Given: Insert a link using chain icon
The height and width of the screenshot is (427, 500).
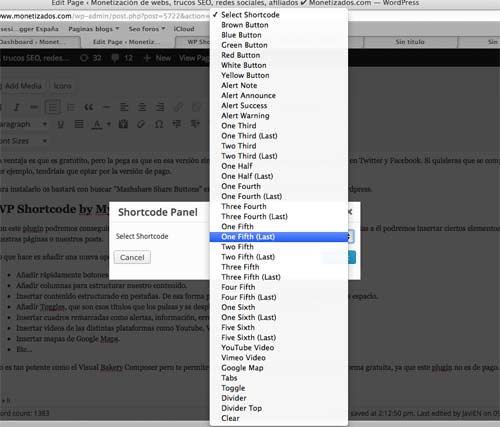Looking at the screenshot, I should tap(178, 107).
